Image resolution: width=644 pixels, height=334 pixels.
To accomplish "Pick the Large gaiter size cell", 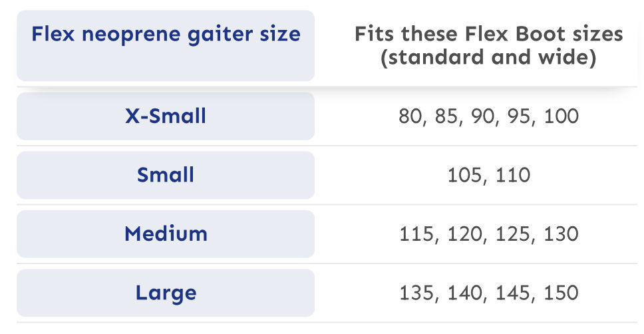I will pyautogui.click(x=166, y=293).
